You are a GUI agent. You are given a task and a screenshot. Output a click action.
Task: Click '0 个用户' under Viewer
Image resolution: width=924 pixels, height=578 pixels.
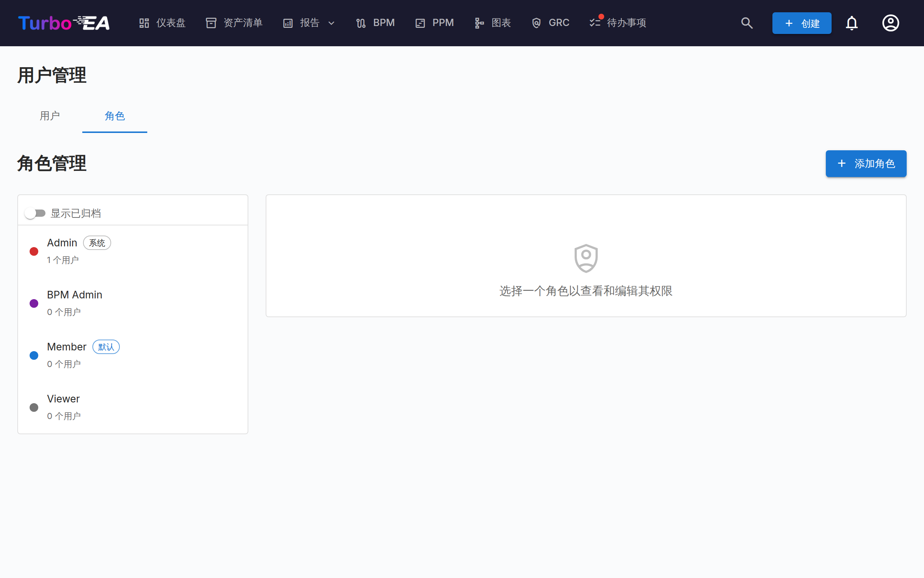(64, 416)
